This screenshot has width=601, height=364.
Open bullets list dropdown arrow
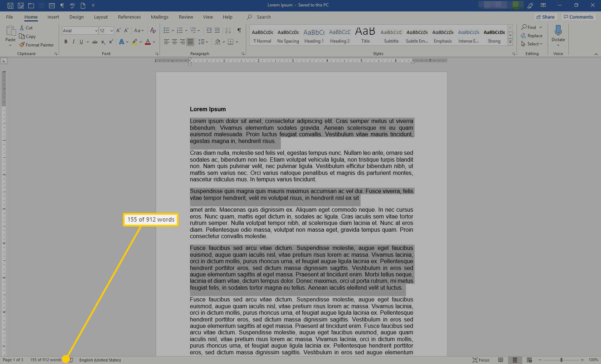tap(173, 31)
